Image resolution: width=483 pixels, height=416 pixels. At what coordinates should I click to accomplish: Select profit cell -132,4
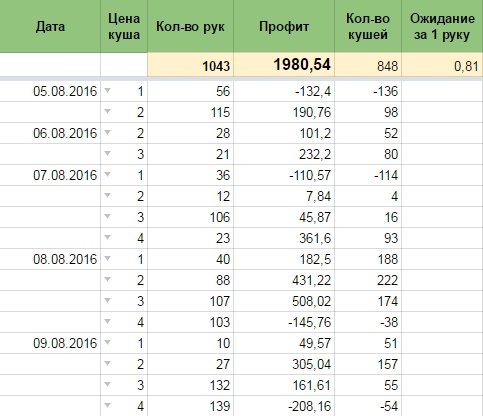(x=284, y=91)
